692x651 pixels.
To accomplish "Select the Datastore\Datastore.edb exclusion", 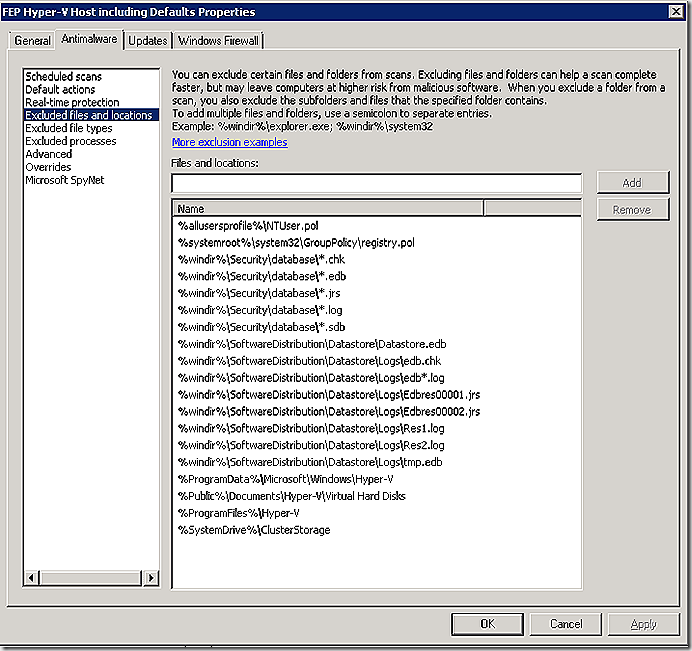I will (312, 344).
